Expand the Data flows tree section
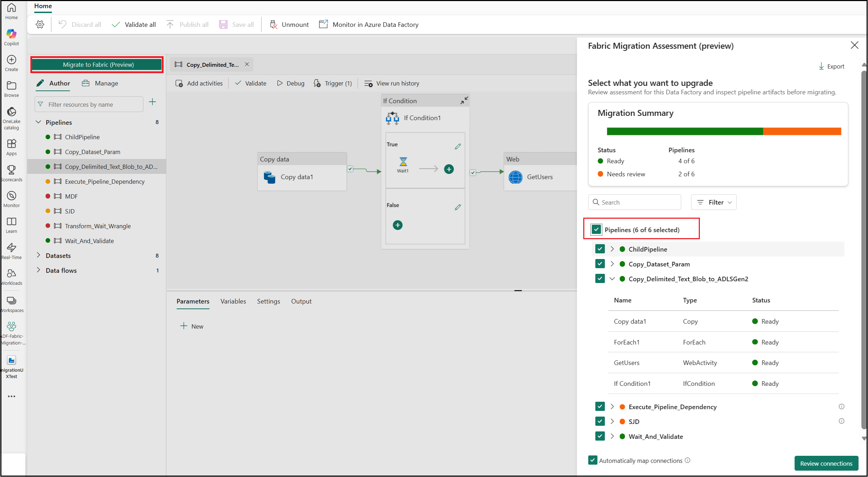 click(x=39, y=270)
